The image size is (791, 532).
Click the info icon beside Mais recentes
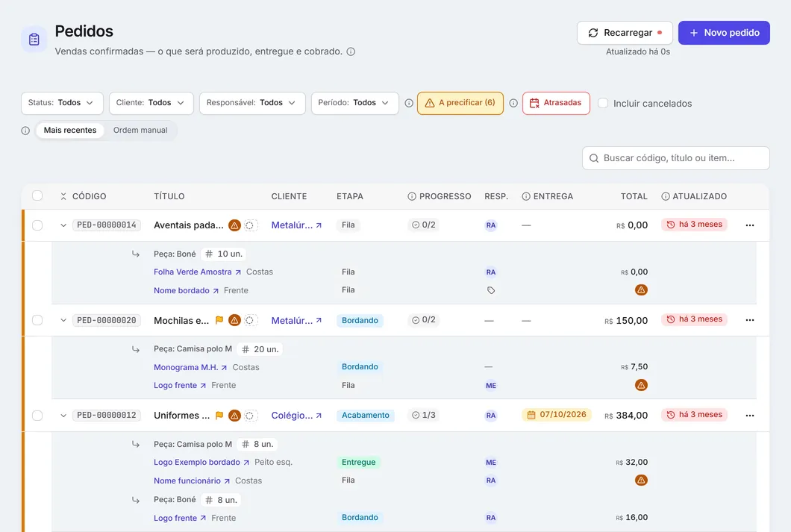point(25,131)
